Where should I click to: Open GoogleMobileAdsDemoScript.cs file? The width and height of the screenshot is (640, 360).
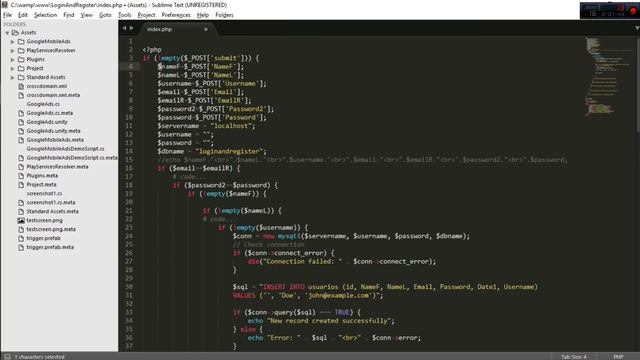click(x=65, y=149)
